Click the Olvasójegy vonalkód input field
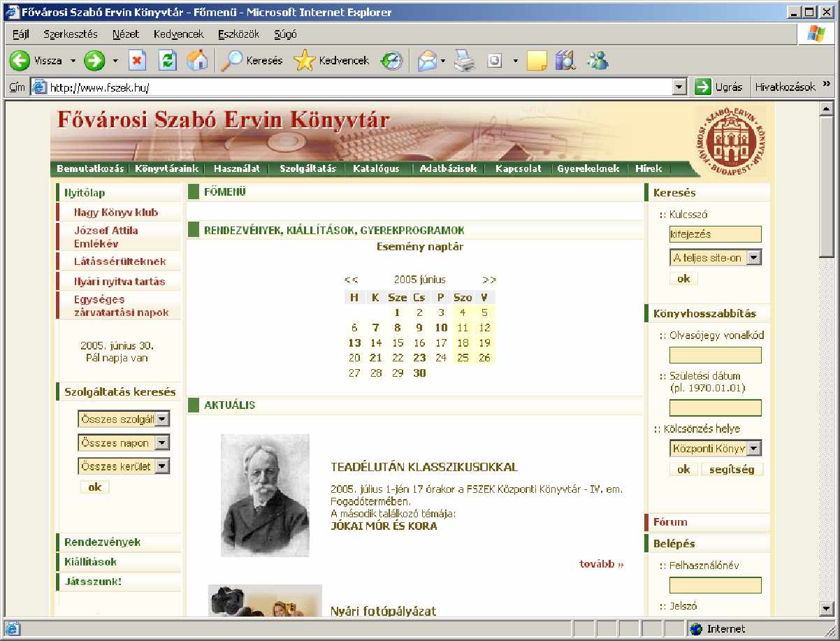This screenshot has height=641, width=840. (716, 355)
